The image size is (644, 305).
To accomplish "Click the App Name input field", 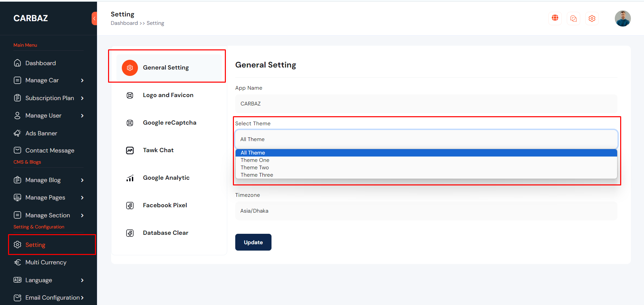I will click(x=426, y=104).
